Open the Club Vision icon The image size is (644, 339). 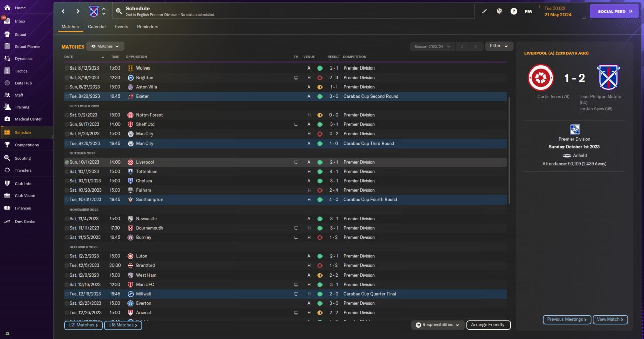[x=7, y=196]
